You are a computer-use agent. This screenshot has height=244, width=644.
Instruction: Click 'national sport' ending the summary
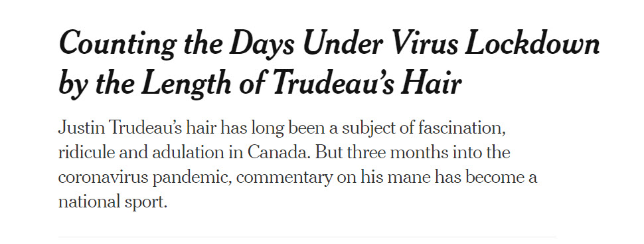113,202
